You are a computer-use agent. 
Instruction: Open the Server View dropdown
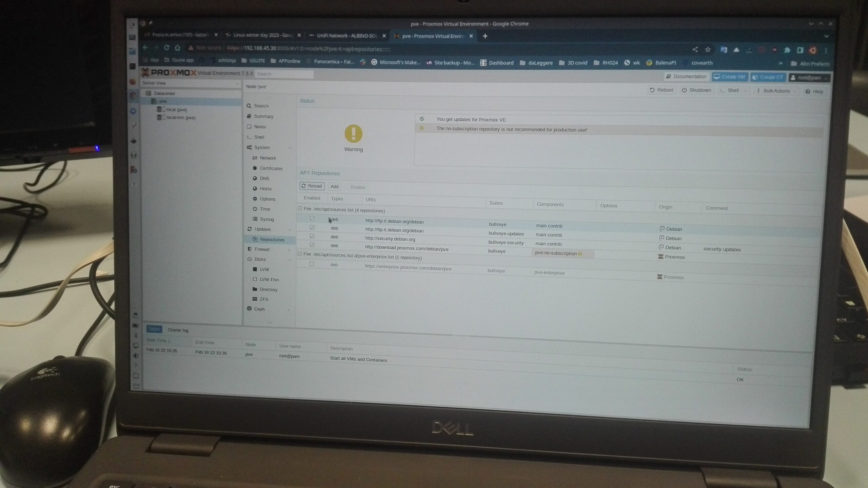point(191,83)
